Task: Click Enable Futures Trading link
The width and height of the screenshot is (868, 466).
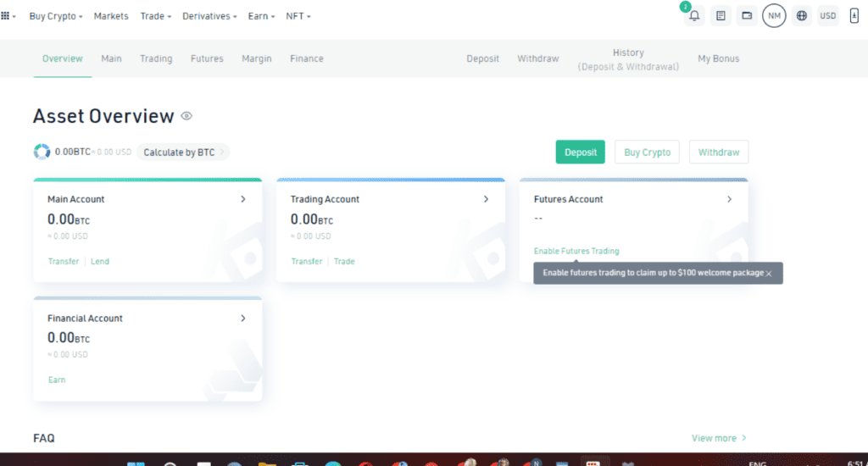Action: (576, 251)
